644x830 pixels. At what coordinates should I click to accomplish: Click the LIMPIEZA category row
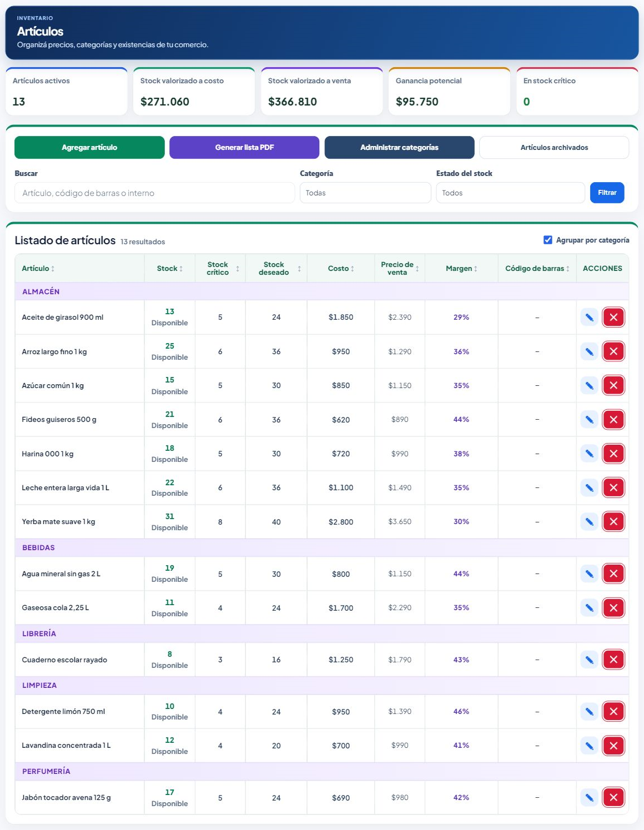[322, 685]
